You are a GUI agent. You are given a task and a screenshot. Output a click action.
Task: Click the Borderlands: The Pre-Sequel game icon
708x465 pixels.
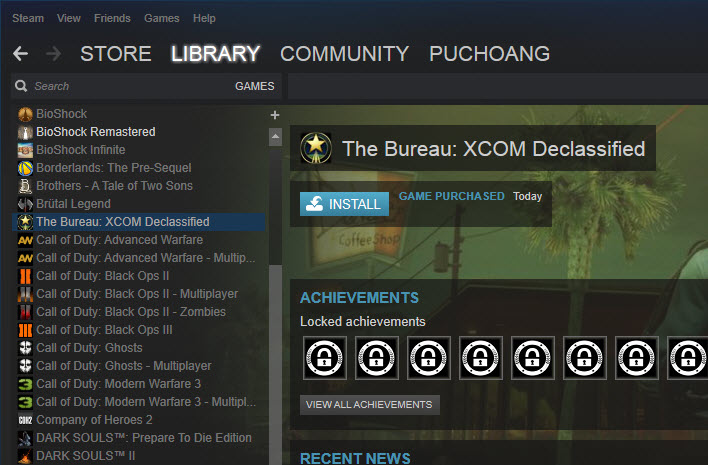25,168
